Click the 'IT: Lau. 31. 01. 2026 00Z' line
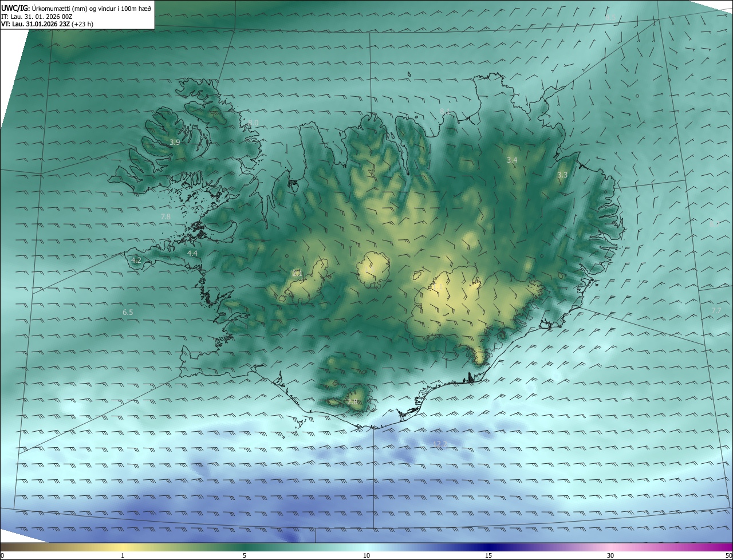 [x=37, y=17]
